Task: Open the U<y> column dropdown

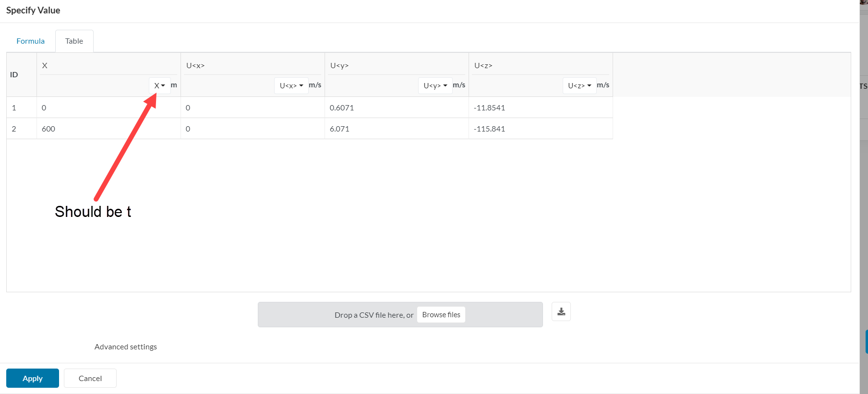Action: 435,85
